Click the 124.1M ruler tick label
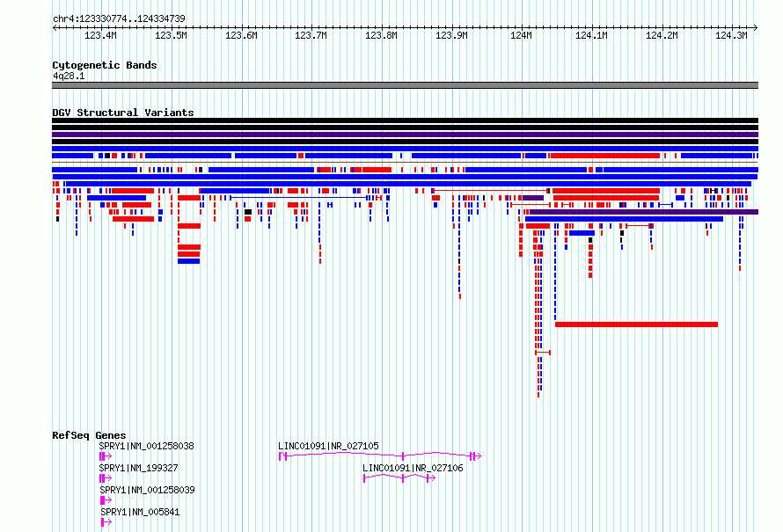Viewport: 783px width, 532px height. 592,35
